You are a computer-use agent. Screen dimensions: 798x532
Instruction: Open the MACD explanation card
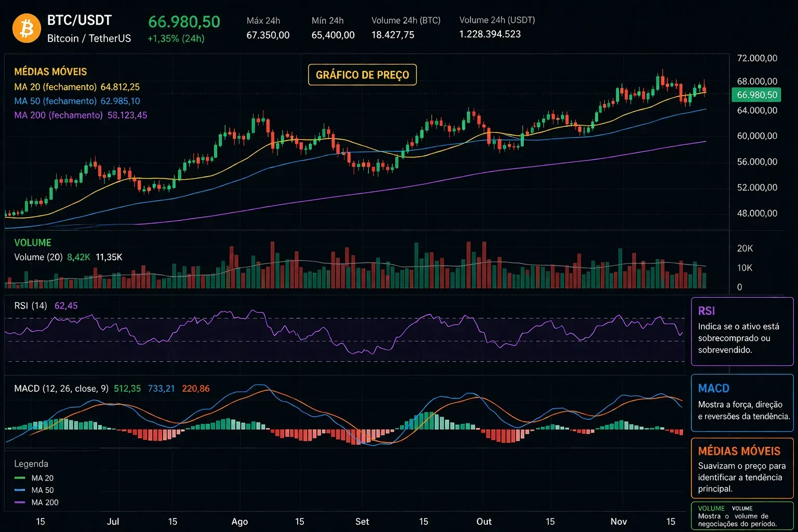point(742,403)
